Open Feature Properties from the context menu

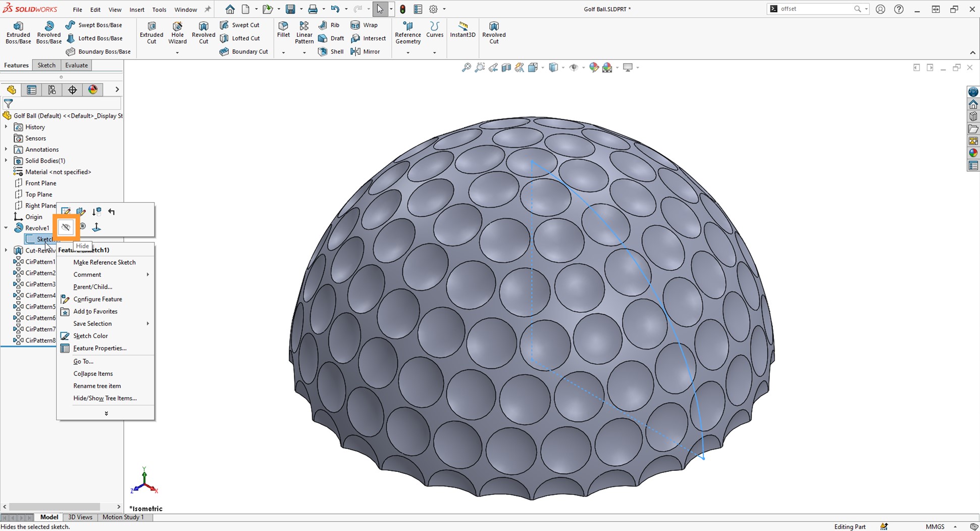pyautogui.click(x=99, y=348)
